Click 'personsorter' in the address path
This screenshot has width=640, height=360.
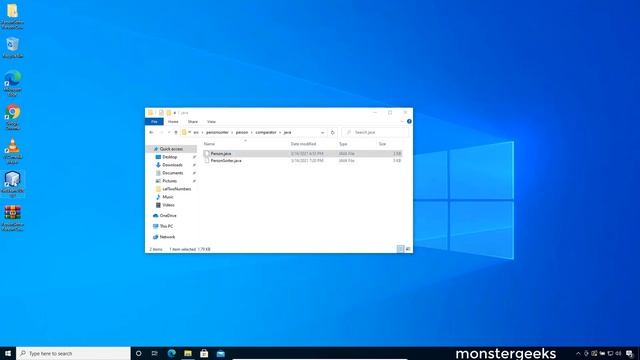(217, 132)
